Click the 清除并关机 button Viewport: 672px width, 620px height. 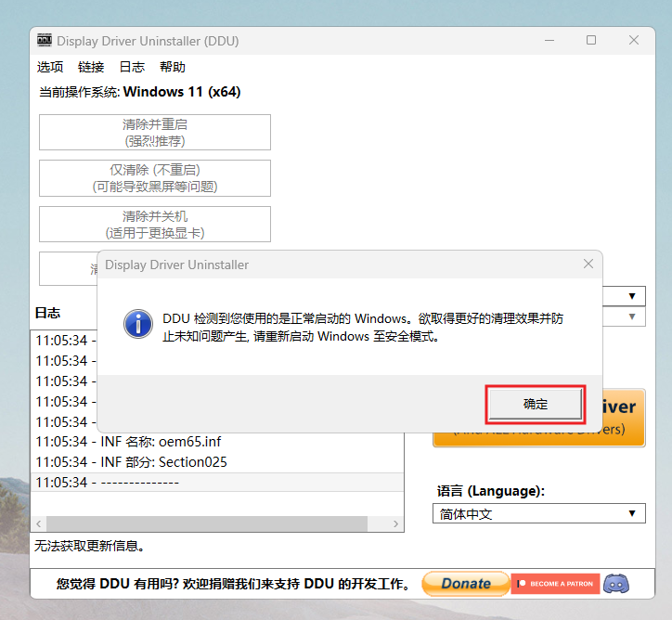pos(155,224)
